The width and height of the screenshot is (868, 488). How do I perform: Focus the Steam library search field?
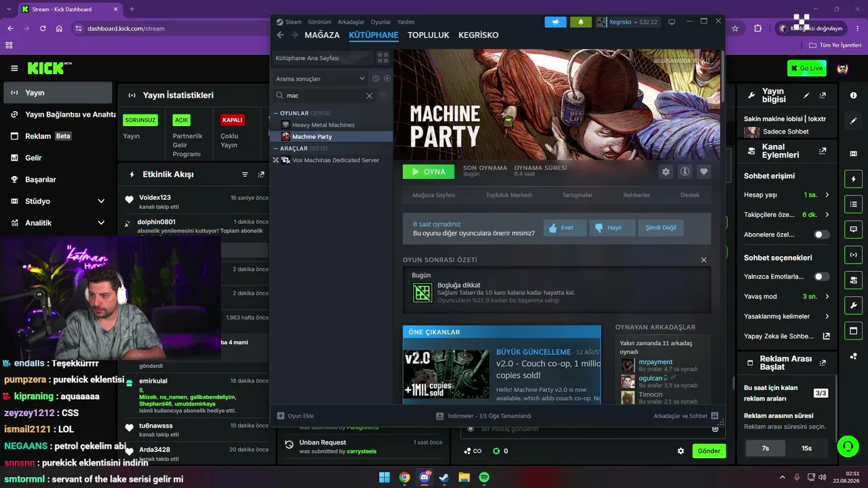click(324, 96)
